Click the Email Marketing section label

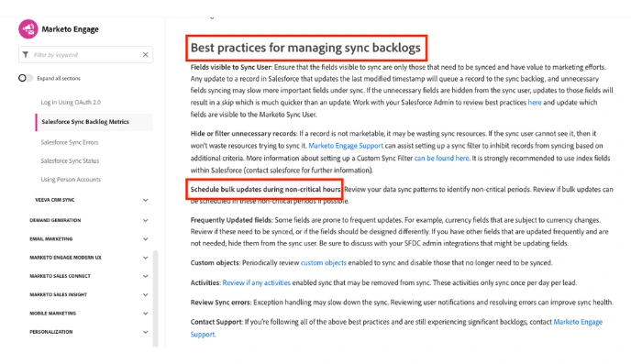[51, 239]
